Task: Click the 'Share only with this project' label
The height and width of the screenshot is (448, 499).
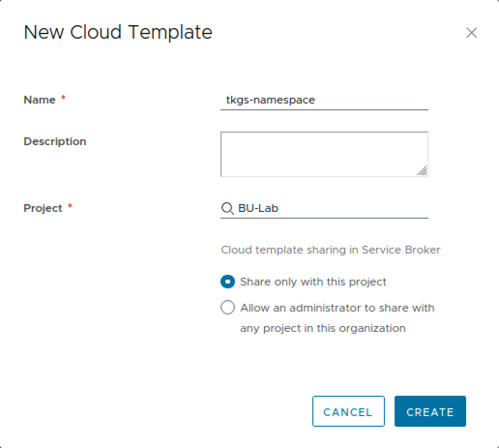Action: click(x=313, y=282)
